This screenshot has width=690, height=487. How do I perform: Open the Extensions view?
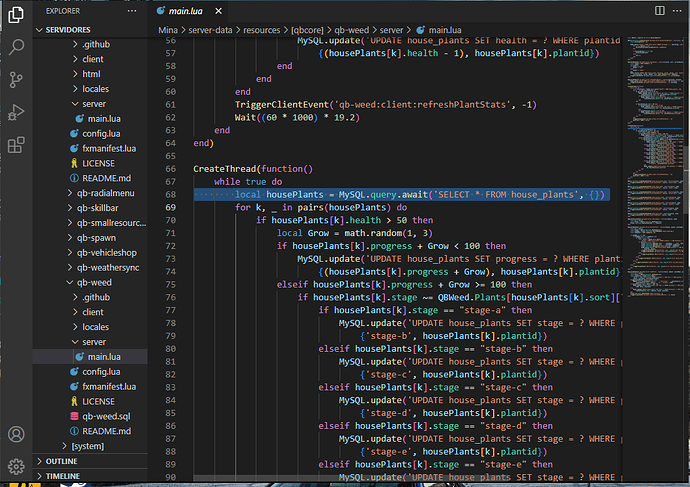[x=16, y=145]
